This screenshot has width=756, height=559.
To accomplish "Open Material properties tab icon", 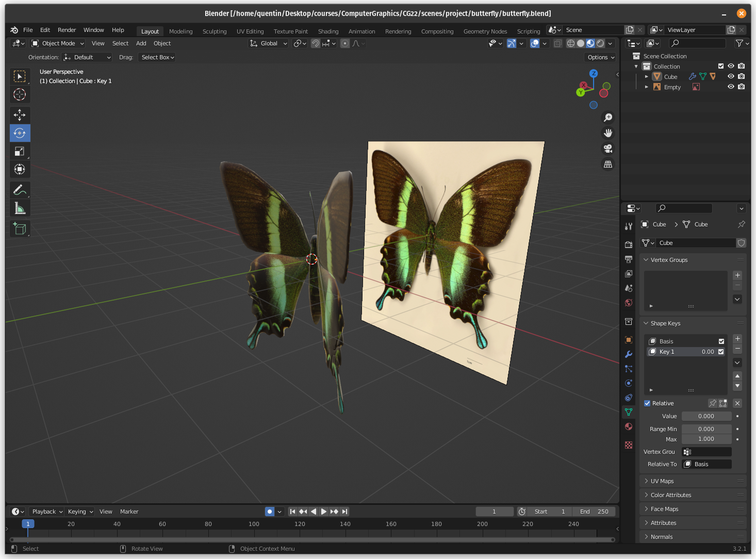I will (629, 426).
